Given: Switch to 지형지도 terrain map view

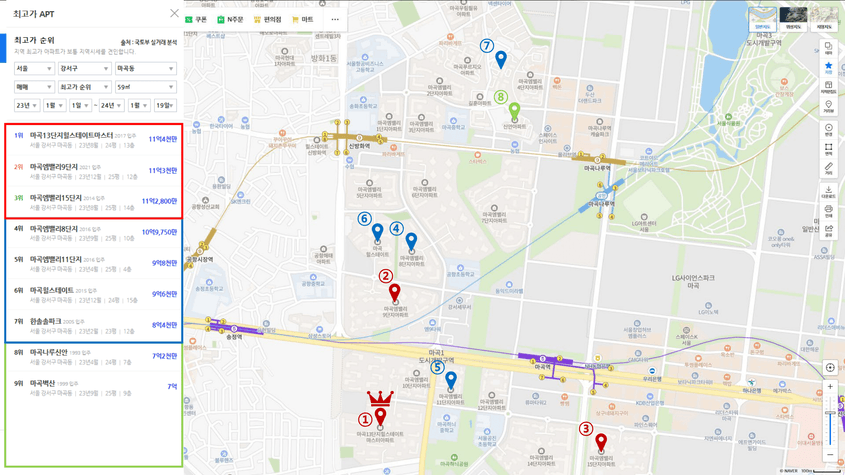Looking at the screenshot, I should click(x=824, y=19).
